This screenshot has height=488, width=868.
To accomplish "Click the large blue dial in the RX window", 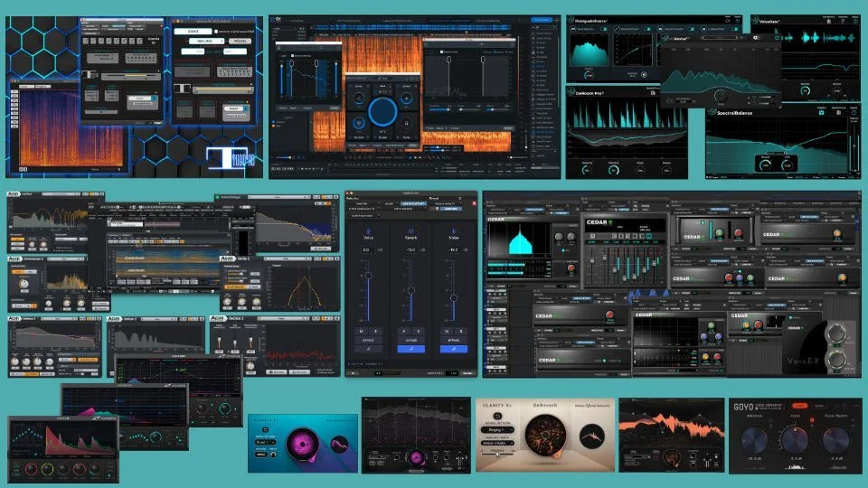I will coord(382,110).
